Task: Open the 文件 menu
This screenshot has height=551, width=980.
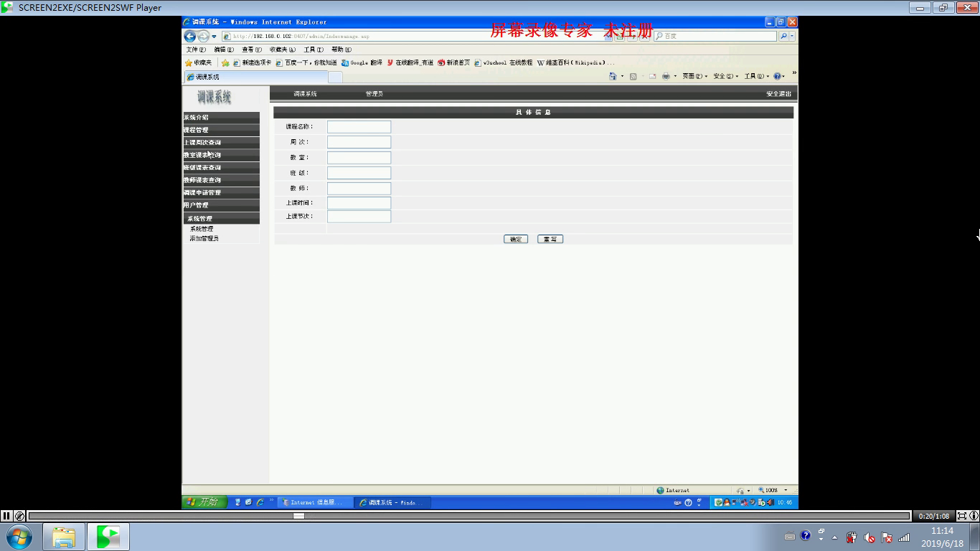Action: (x=196, y=50)
